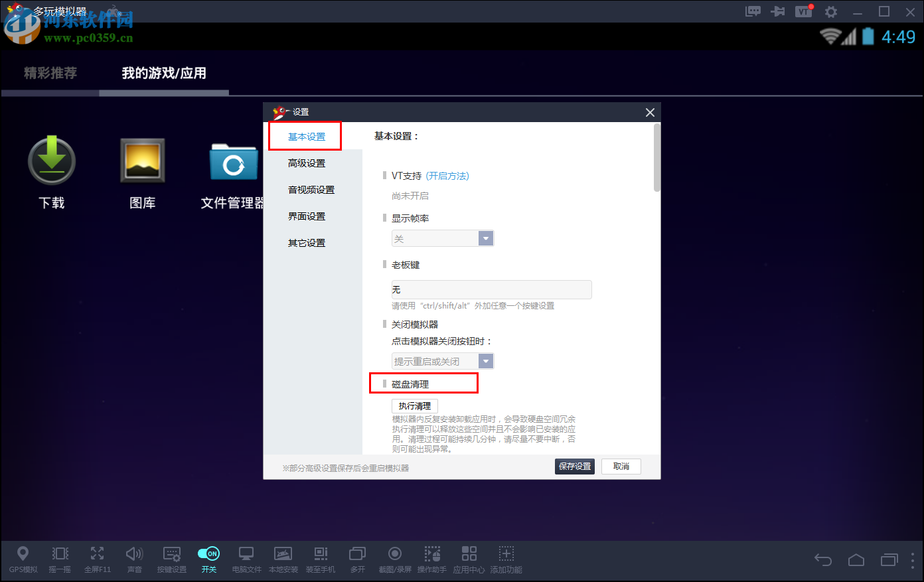Click the 执行清理 disk cleanup button

[414, 405]
